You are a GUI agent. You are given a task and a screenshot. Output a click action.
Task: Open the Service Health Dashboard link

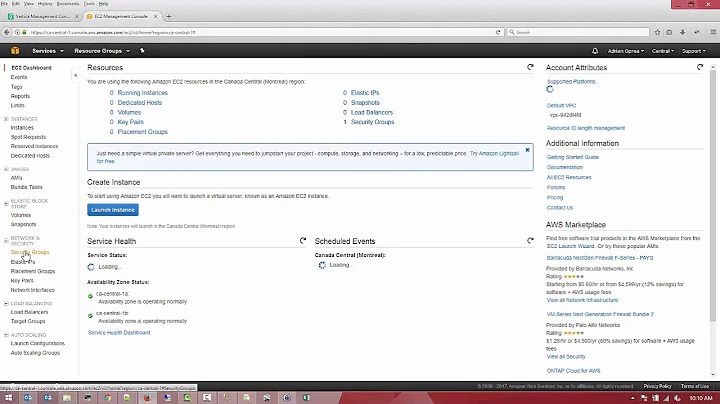pos(119,332)
